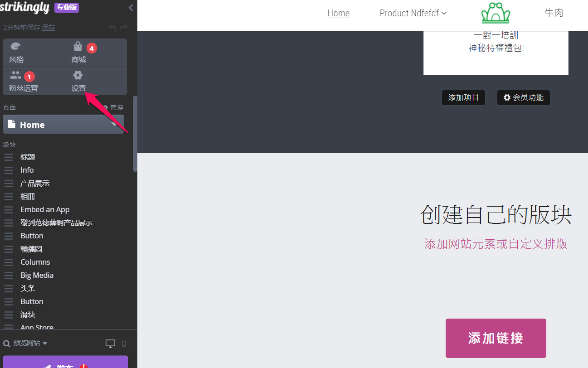Click the page icon on the Home selector
The width and height of the screenshot is (588, 368).
pos(12,124)
